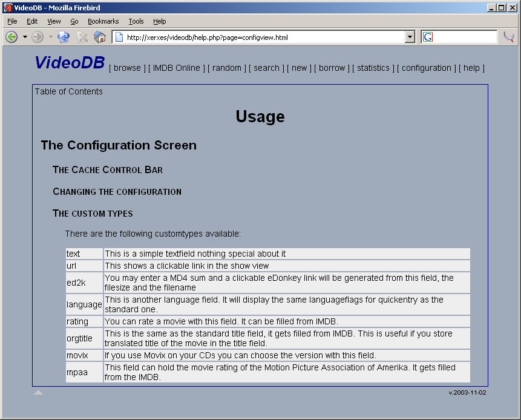Follow the IMDB Online link

[176, 68]
